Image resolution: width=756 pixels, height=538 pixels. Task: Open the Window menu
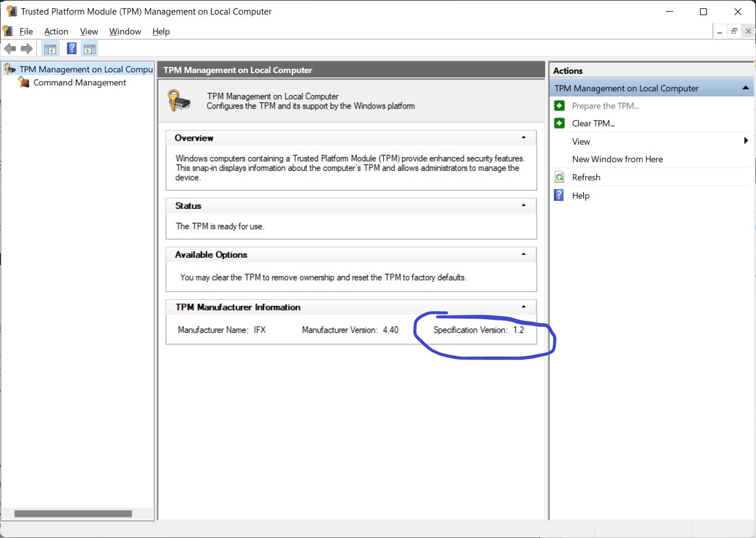coord(125,32)
